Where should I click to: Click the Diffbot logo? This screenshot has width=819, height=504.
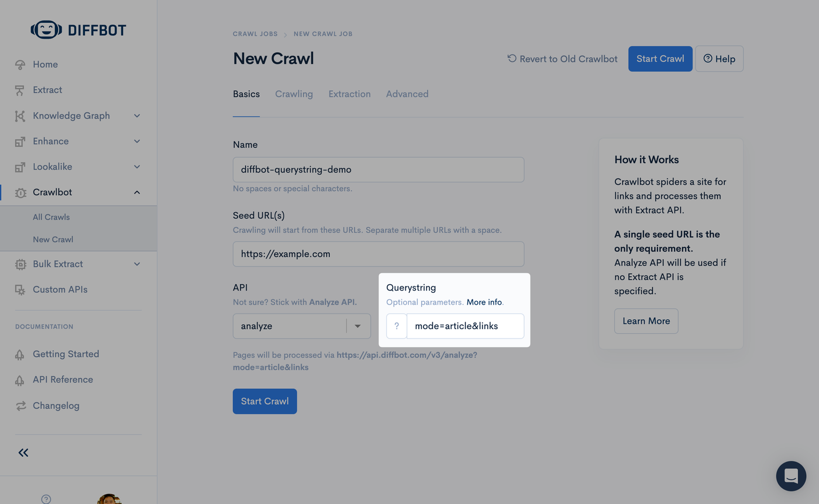(78, 30)
